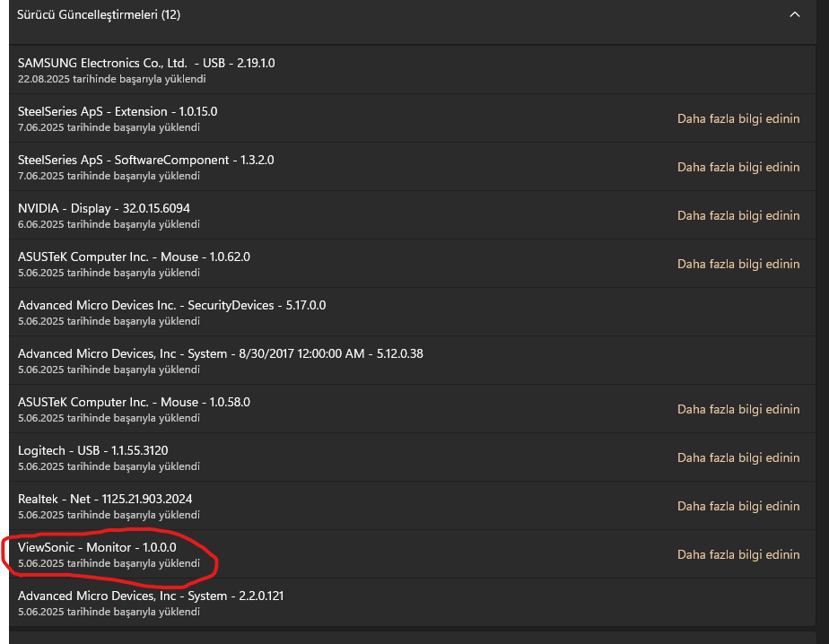Viewport: 829px width, 644px height.
Task: Open more info link for ASUSTeK Mouse 1.0.62.0
Action: click(x=738, y=264)
